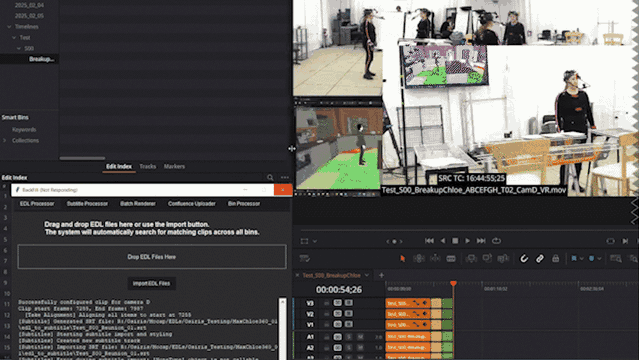The image size is (640, 360).
Task: Select the Test_S00_BreakupChloe timeline tab
Action: (331, 275)
